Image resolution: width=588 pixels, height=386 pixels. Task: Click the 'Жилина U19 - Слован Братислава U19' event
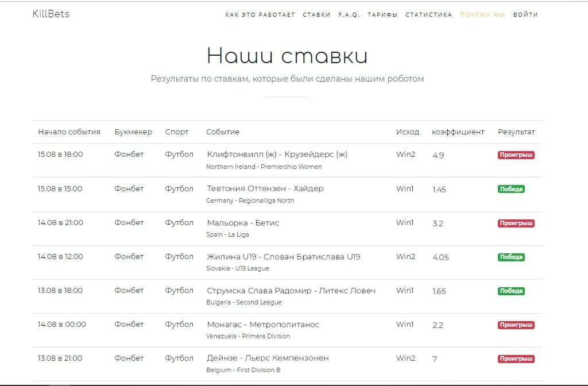coord(284,257)
